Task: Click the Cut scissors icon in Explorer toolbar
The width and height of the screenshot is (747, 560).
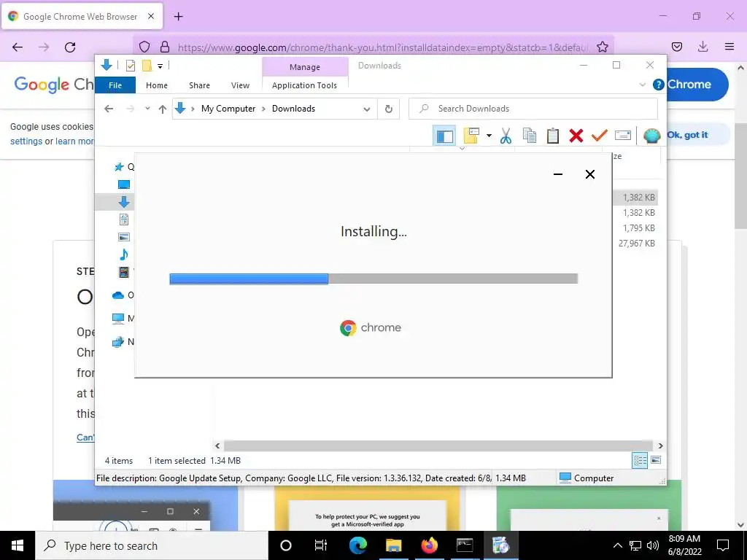Action: click(506, 136)
